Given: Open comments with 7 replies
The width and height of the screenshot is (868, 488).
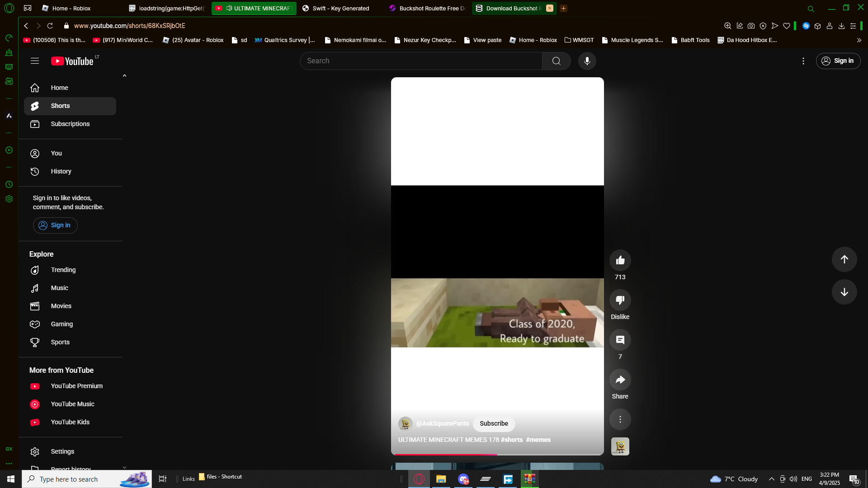Looking at the screenshot, I should click(x=620, y=340).
